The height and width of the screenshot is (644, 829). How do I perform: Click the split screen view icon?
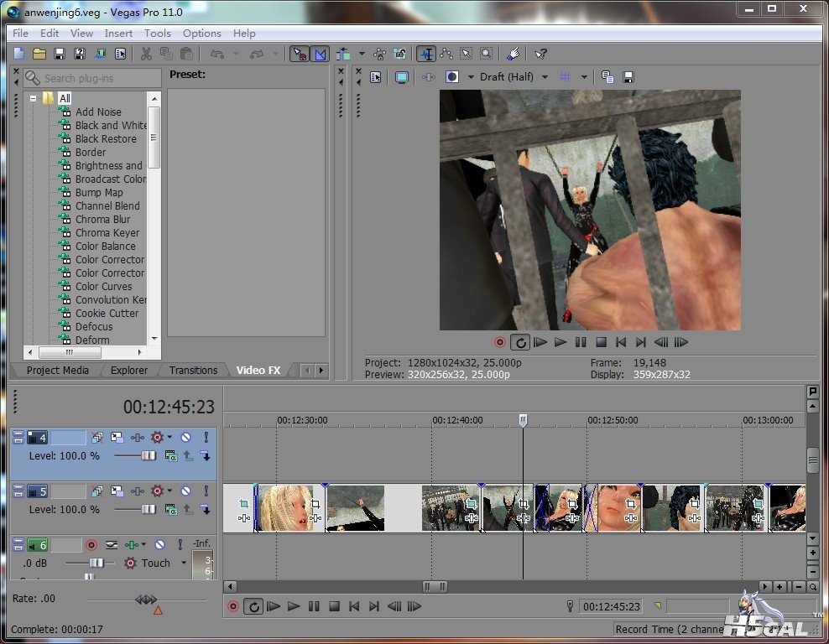pos(452,77)
